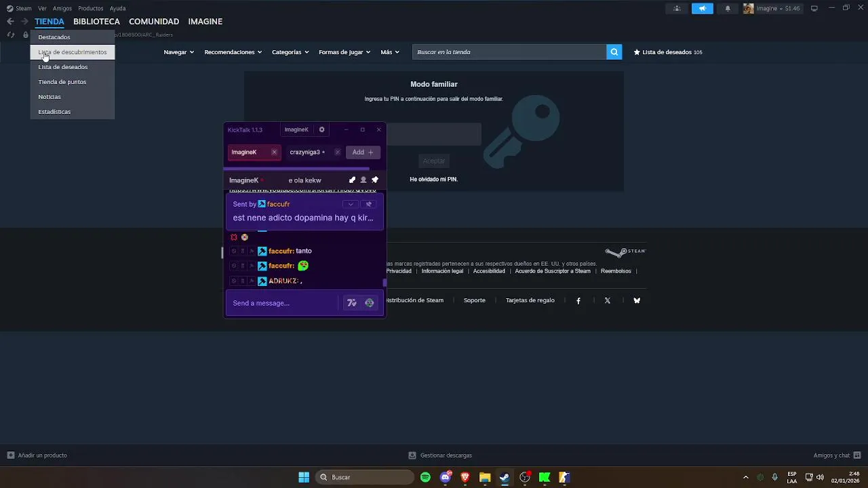Open the 7TV emote picker in KickTalk

click(351, 303)
